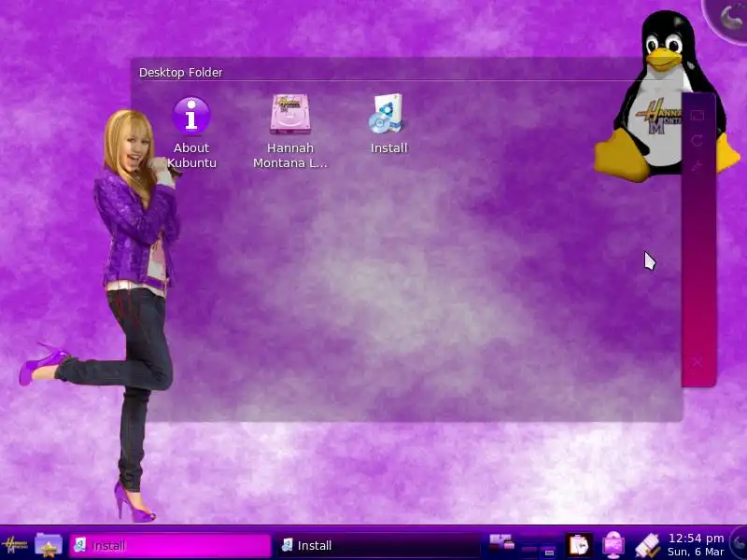Switch to the highlighted Install taskbar entry
Image resolution: width=747 pixels, height=560 pixels.
click(170, 545)
